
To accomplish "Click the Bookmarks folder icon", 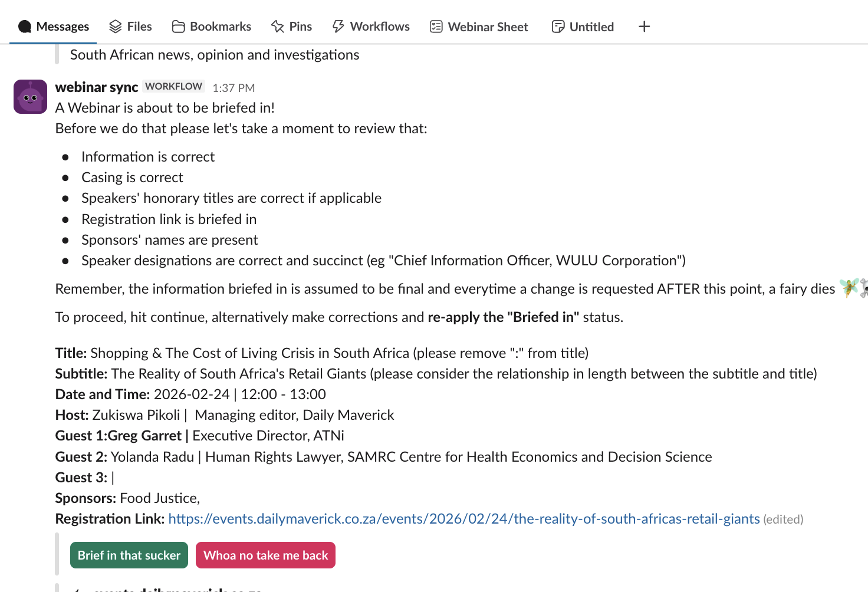I will 178,27.
